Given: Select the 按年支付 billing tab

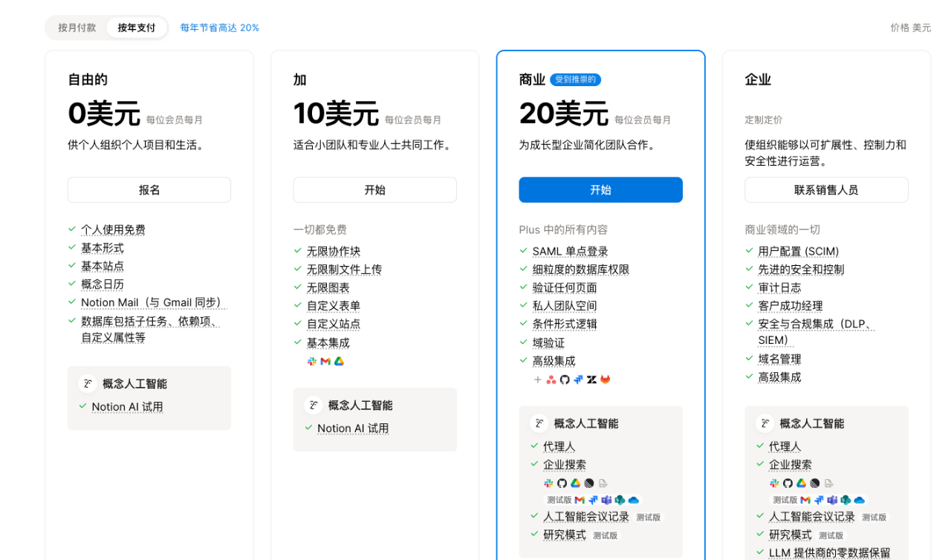Looking at the screenshot, I should tap(136, 27).
